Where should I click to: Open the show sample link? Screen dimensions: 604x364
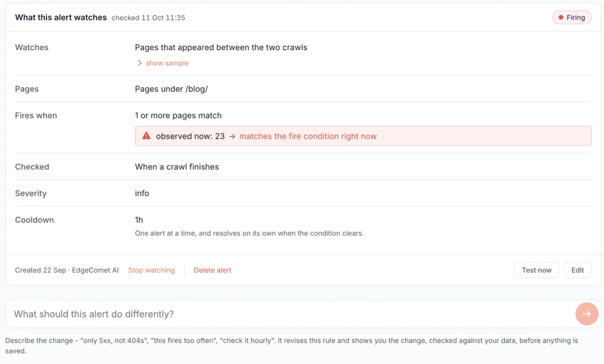point(167,63)
